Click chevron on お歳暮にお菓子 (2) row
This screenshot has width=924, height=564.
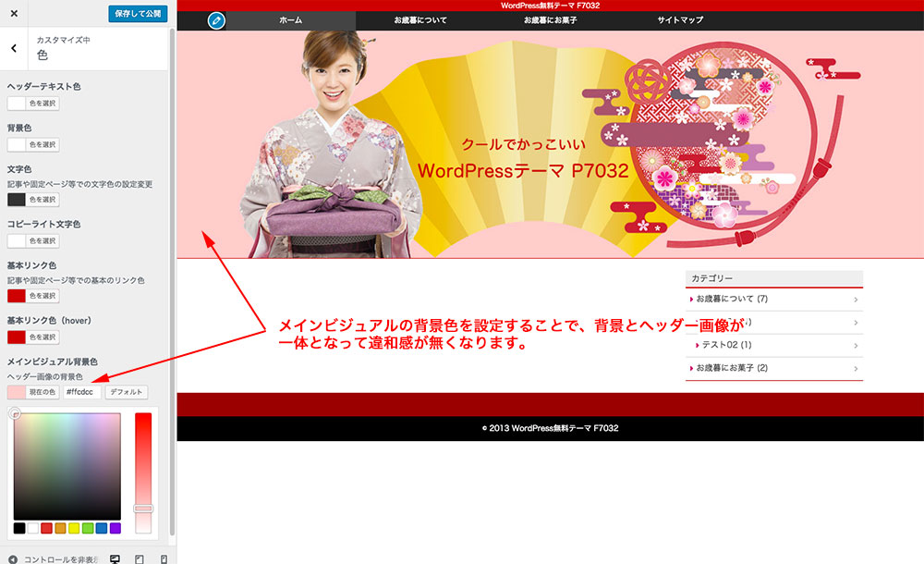coord(856,369)
